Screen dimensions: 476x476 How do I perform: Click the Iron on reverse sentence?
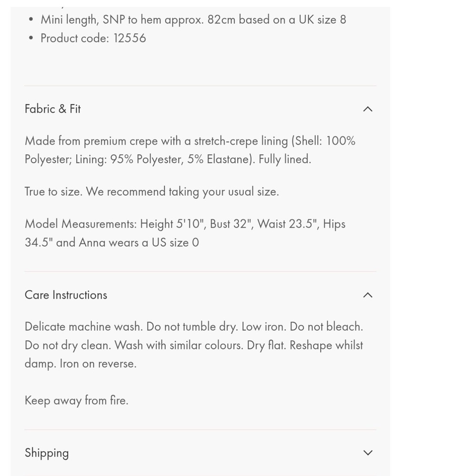click(98, 364)
